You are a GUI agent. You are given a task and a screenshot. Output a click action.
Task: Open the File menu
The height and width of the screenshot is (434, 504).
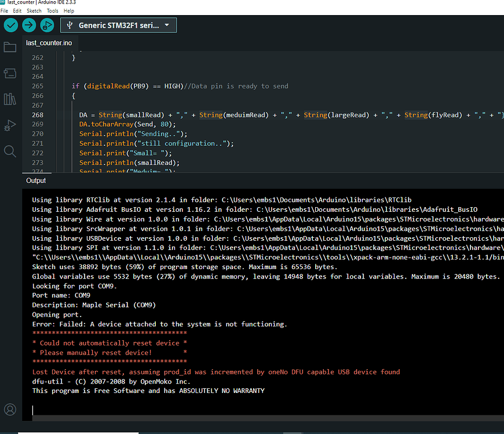pos(5,10)
